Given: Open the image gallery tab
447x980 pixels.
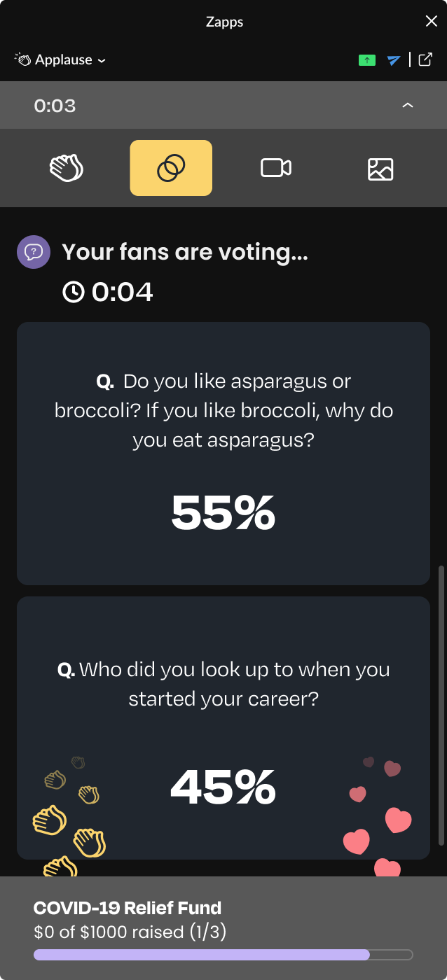Looking at the screenshot, I should [x=380, y=169].
